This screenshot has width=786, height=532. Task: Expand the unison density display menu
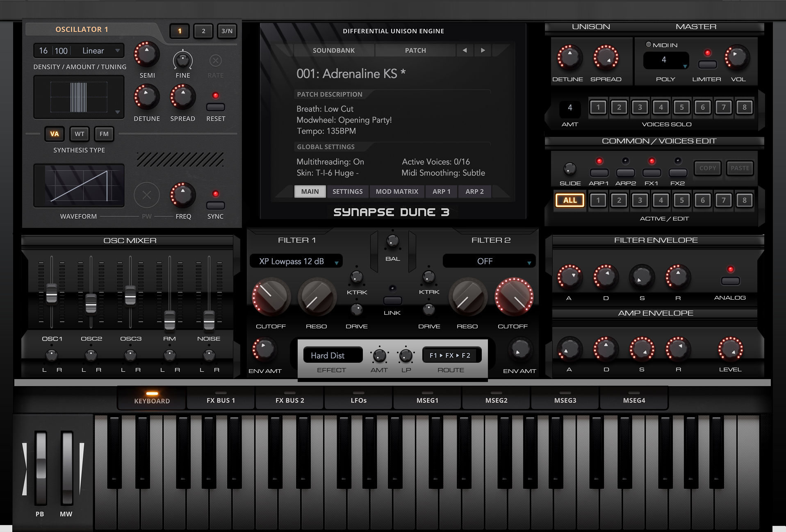(x=118, y=112)
